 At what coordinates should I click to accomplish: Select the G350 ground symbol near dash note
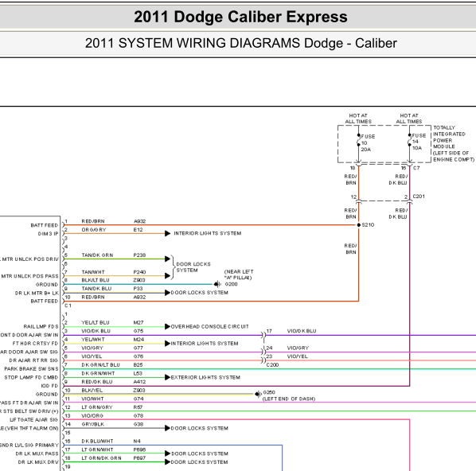[258, 394]
